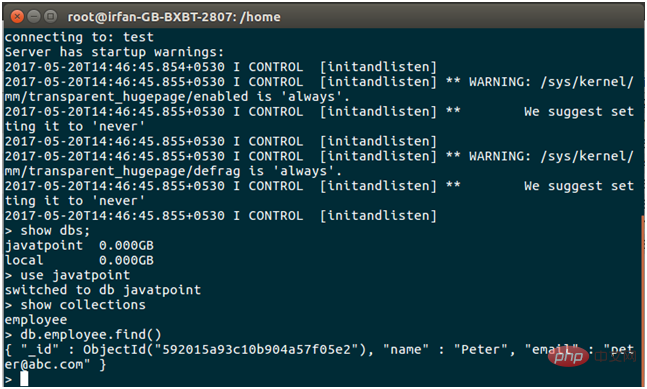Minimize the terminal window
The height and width of the screenshot is (389, 647).
coord(34,17)
